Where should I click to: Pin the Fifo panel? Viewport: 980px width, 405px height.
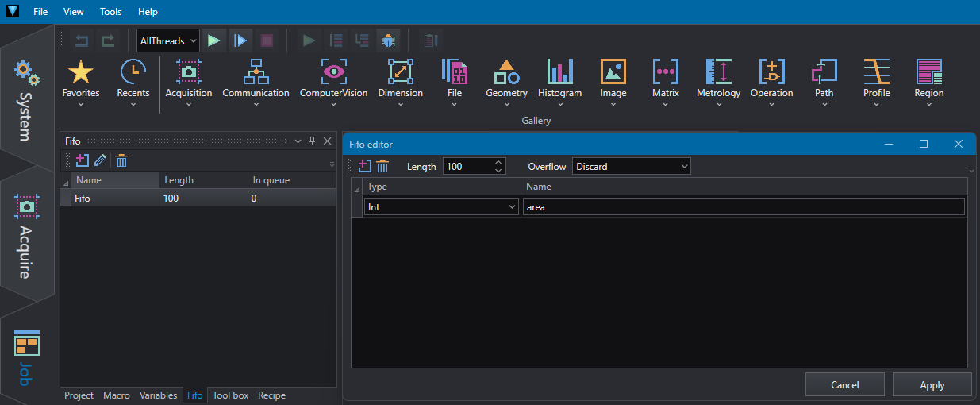[313, 141]
